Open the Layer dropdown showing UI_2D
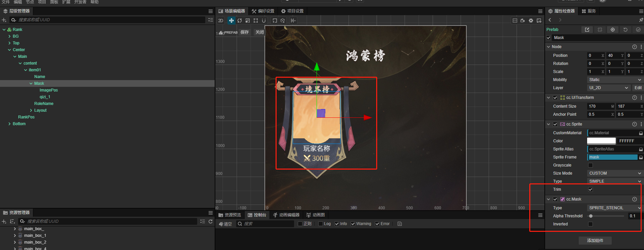644x250 pixels. point(609,88)
